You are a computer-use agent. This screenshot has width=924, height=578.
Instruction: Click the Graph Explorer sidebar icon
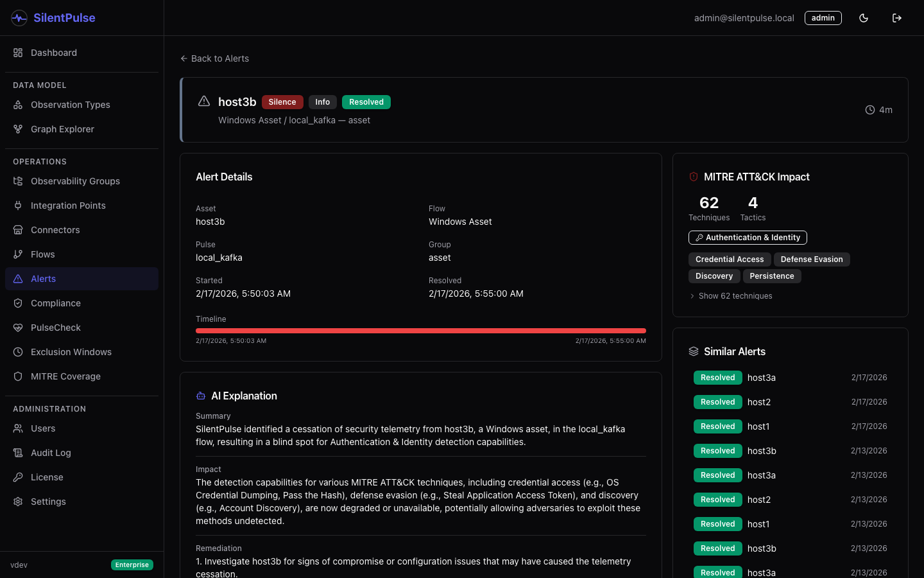tap(18, 129)
